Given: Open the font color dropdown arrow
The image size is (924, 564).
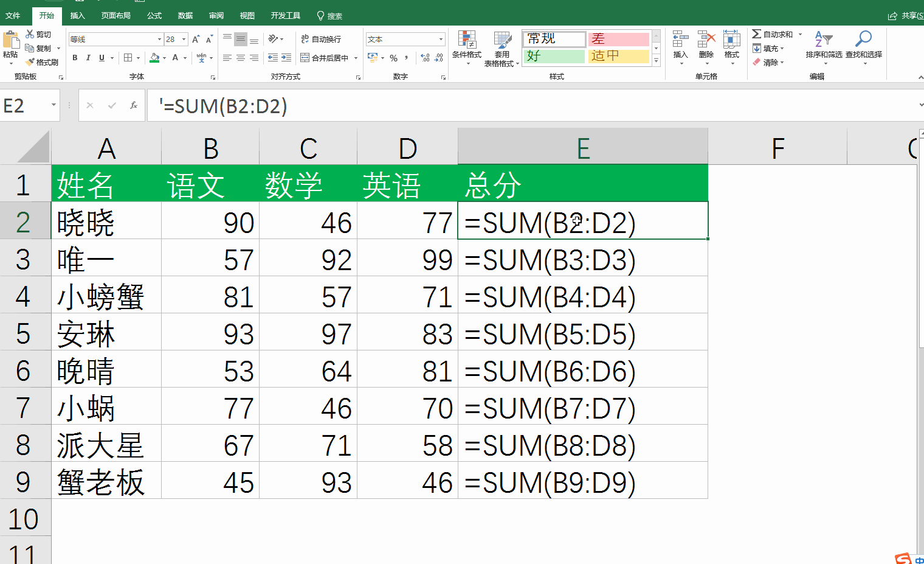Looking at the screenshot, I should pos(185,58).
